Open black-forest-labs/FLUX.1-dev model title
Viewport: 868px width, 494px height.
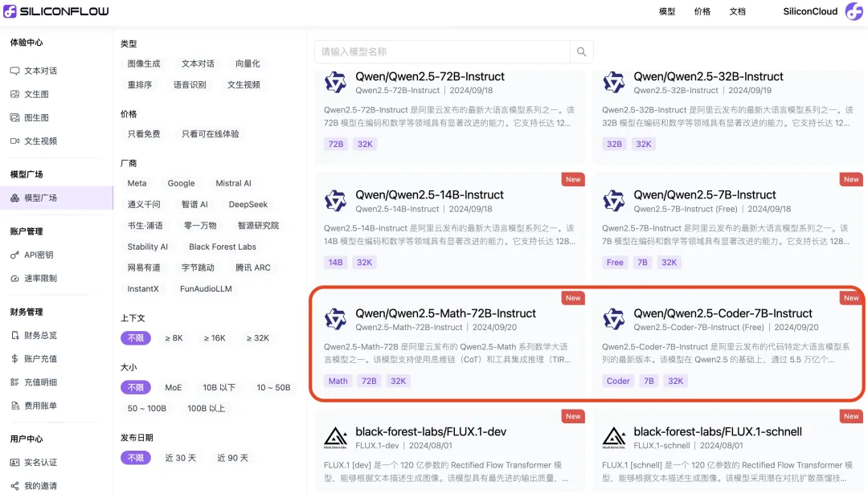pos(431,431)
